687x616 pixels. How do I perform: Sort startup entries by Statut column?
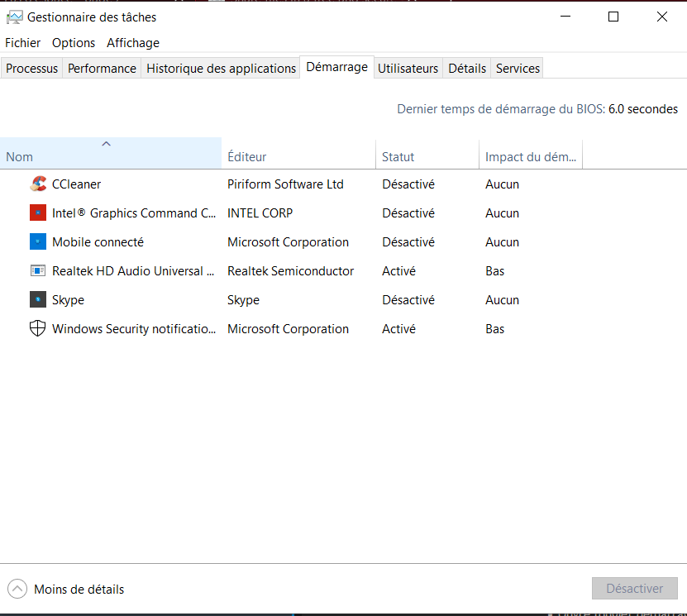point(427,156)
